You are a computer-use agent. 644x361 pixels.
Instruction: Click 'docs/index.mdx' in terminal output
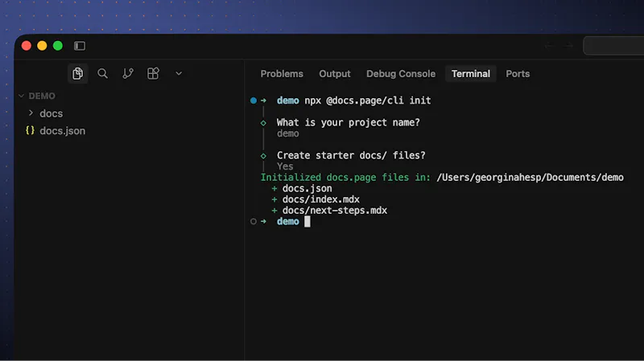pos(320,199)
